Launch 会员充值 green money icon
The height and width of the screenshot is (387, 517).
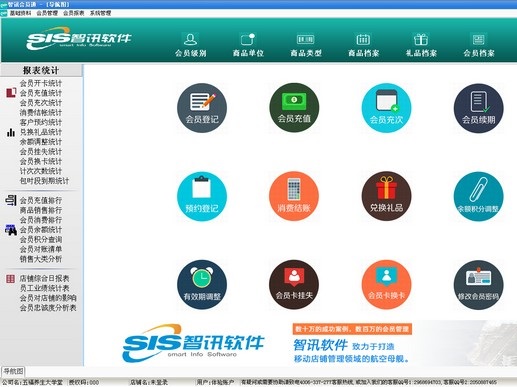tap(294, 108)
